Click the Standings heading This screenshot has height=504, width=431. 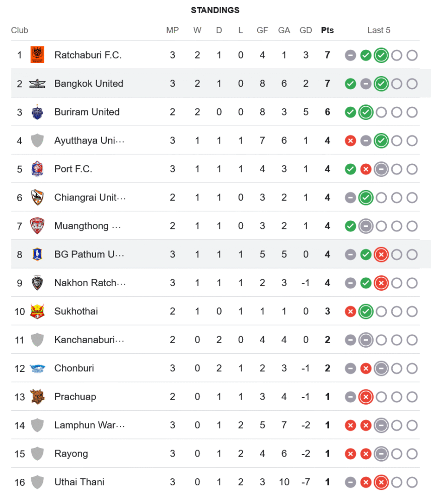click(x=215, y=10)
